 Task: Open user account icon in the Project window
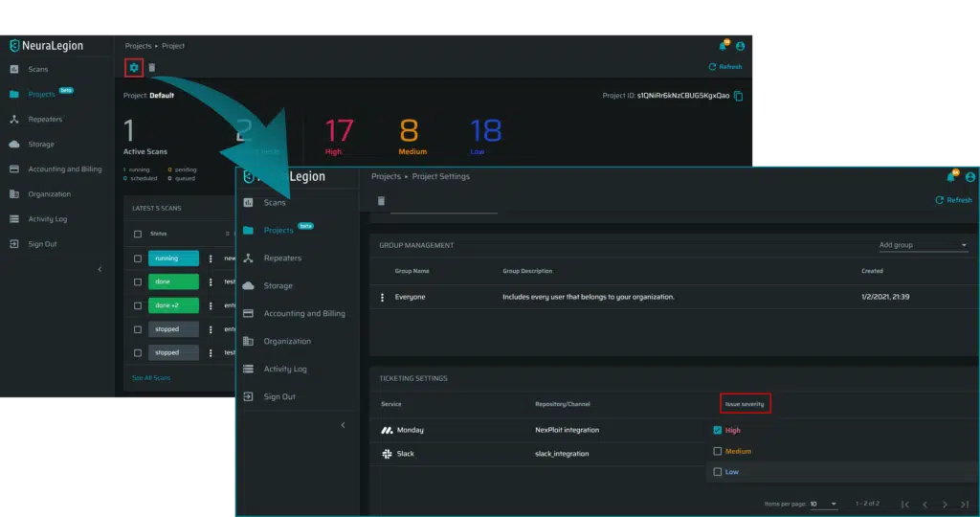click(x=740, y=46)
